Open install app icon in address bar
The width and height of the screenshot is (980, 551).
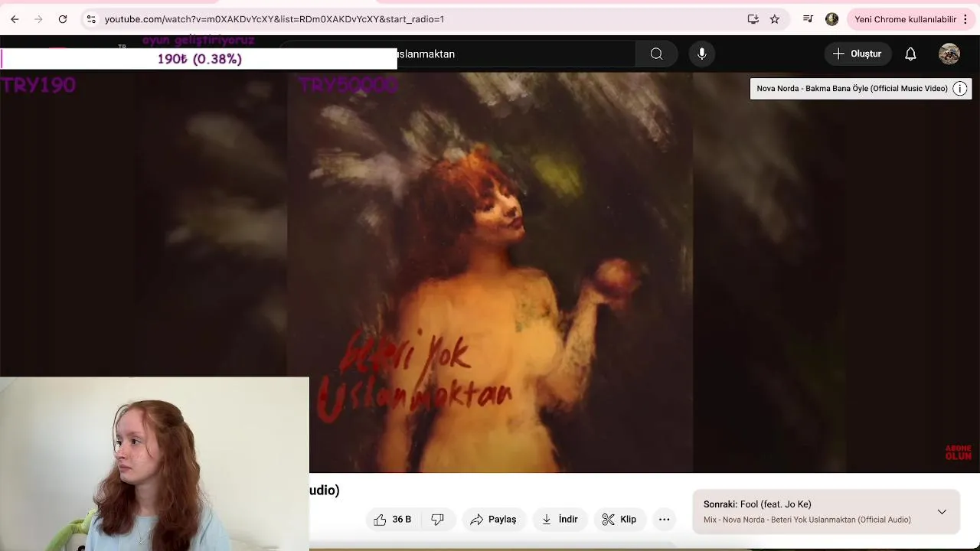pos(753,19)
